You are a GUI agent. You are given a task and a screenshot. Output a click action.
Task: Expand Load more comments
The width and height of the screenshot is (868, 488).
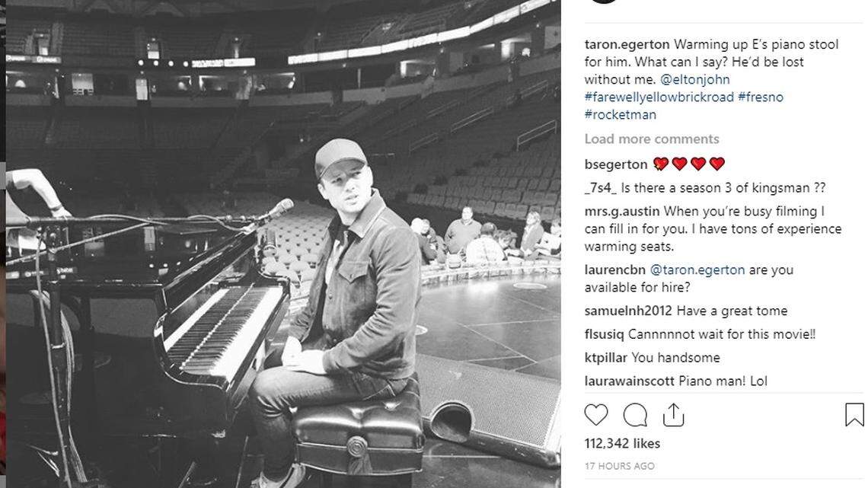point(652,139)
